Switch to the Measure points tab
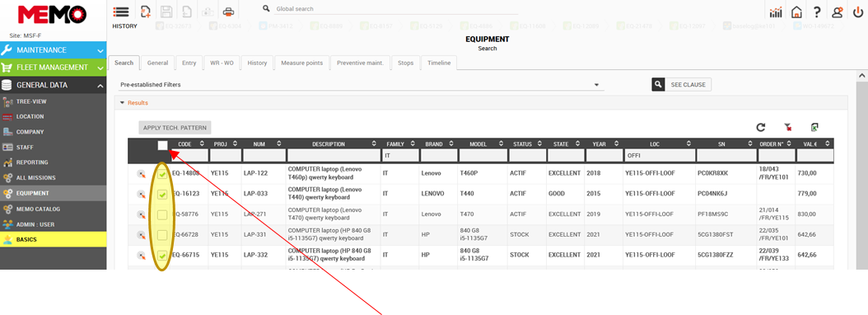Screen dimensions: 868x315 (x=301, y=63)
